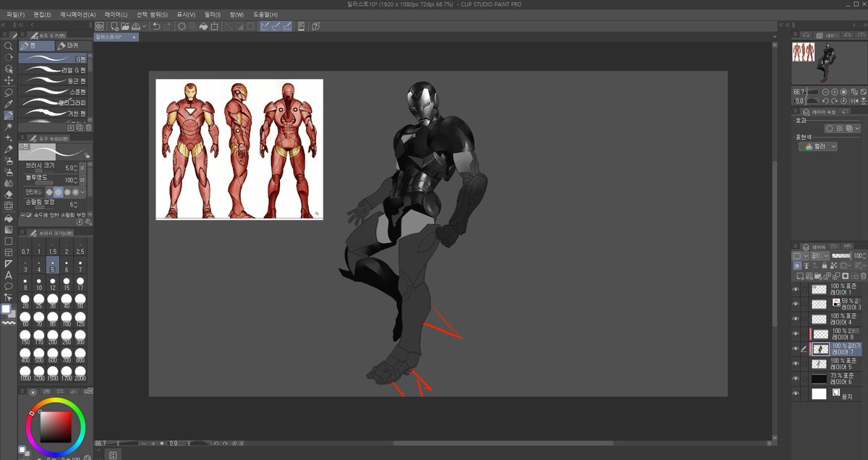868x460 pixels.
Task: Click the new layer folder icon
Action: pos(817,276)
